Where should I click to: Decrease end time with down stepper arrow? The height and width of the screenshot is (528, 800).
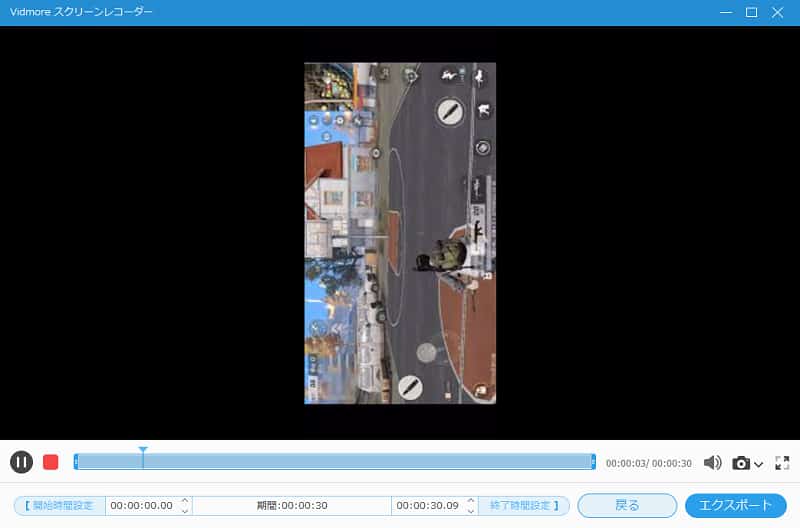coord(471,511)
